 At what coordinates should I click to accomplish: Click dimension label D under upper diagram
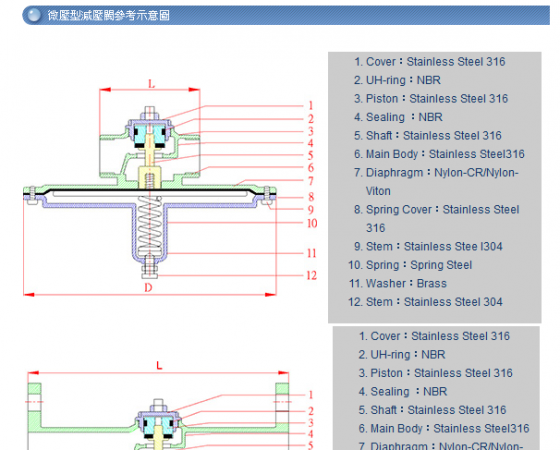(x=148, y=288)
